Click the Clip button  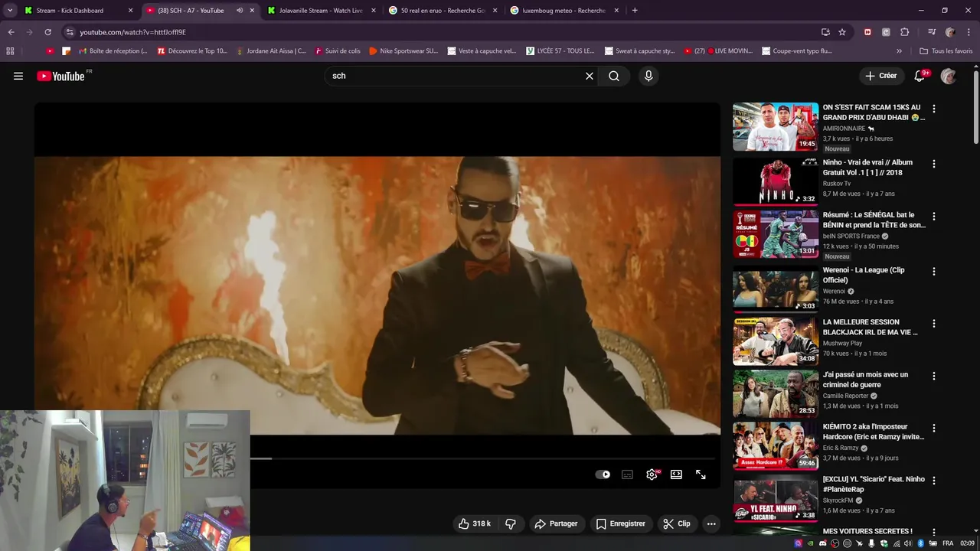677,523
